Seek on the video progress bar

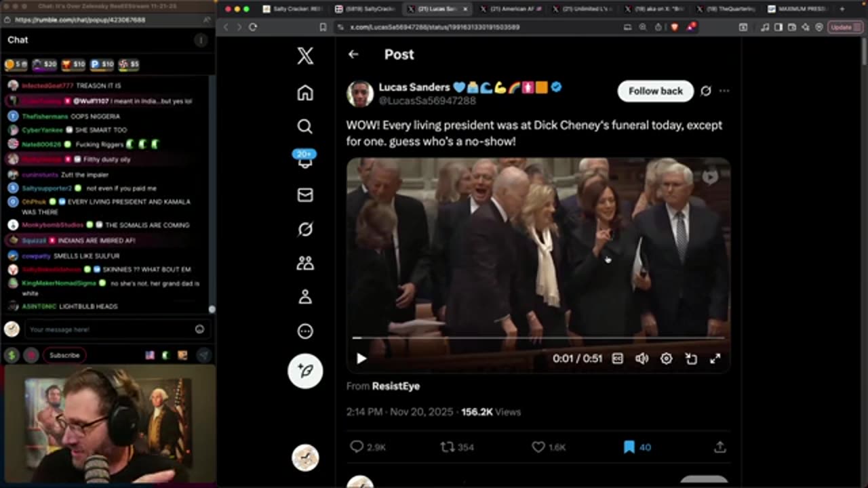point(538,338)
